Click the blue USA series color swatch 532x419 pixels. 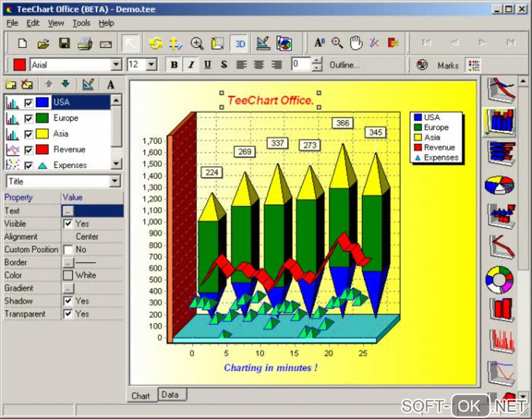pyautogui.click(x=42, y=103)
